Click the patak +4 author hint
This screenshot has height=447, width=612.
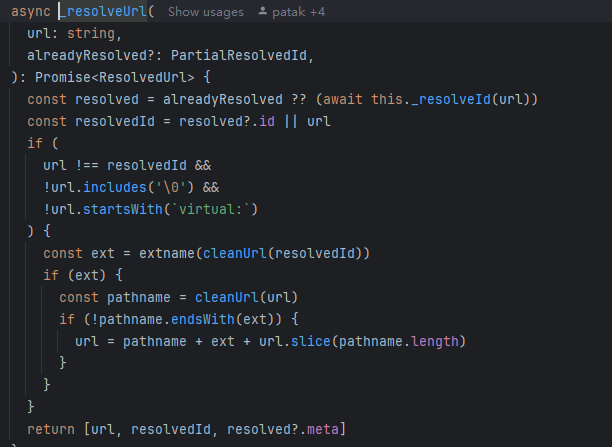tap(297, 12)
